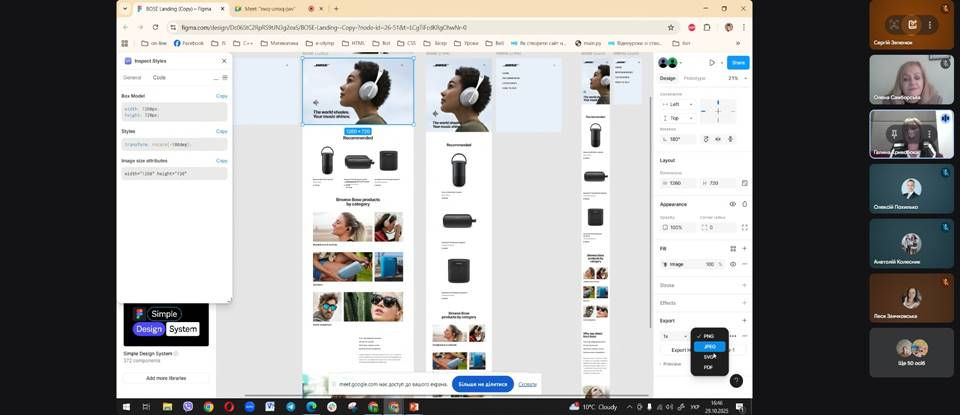The width and height of the screenshot is (960, 415).
Task: Copy the Box Model values
Action: [222, 96]
